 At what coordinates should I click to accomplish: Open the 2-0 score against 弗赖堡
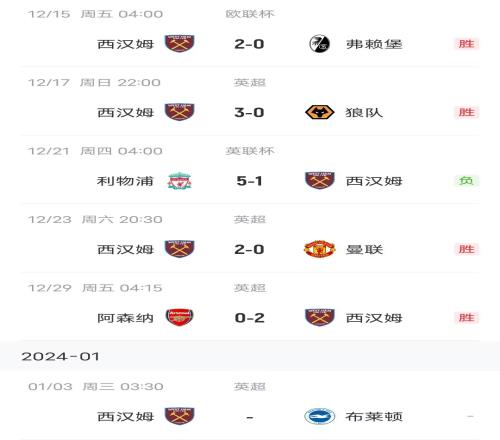point(249,44)
